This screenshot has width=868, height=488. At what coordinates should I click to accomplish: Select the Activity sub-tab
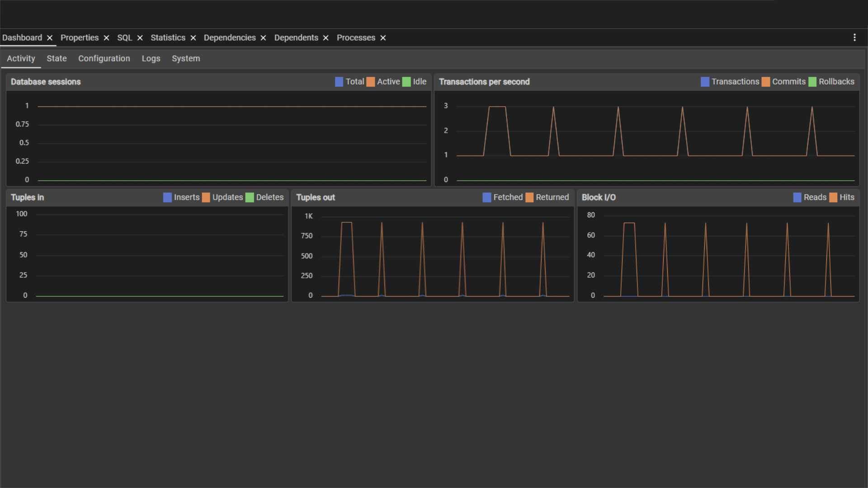[x=21, y=58]
